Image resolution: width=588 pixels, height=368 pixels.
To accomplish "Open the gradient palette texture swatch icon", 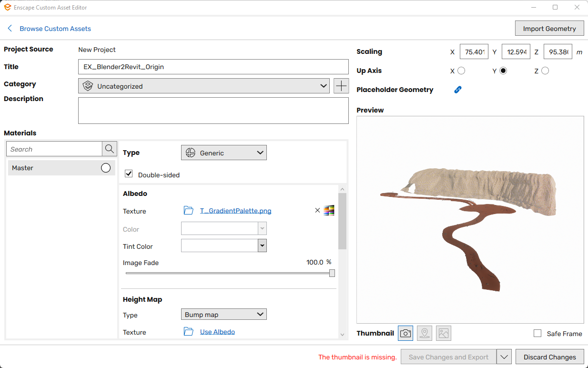I will (329, 210).
